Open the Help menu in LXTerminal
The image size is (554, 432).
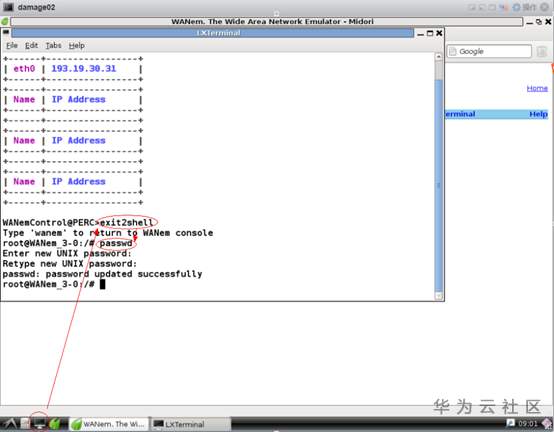pyautogui.click(x=76, y=46)
